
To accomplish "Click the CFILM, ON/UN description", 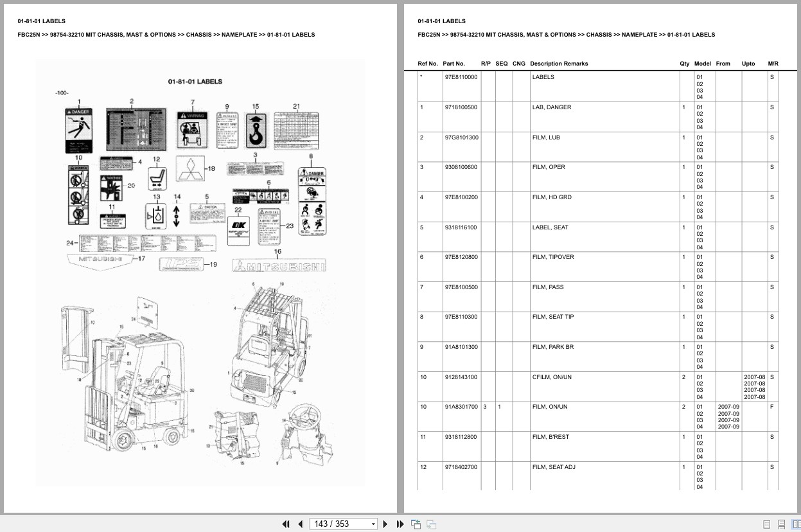I will pyautogui.click(x=552, y=377).
